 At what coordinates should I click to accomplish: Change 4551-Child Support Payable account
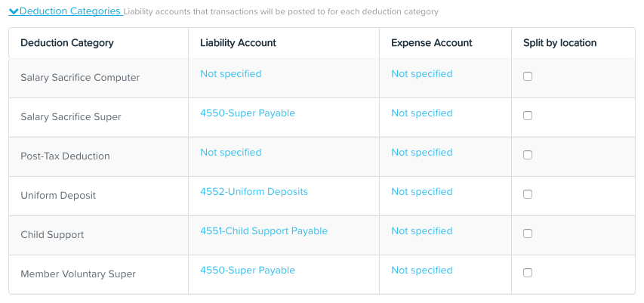point(264,231)
